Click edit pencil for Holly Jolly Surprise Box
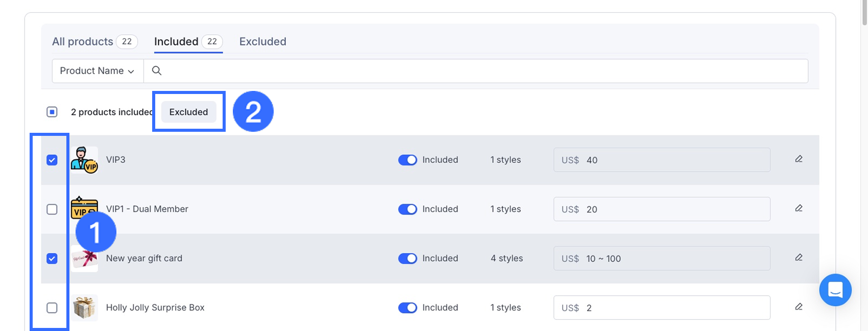 tap(799, 307)
